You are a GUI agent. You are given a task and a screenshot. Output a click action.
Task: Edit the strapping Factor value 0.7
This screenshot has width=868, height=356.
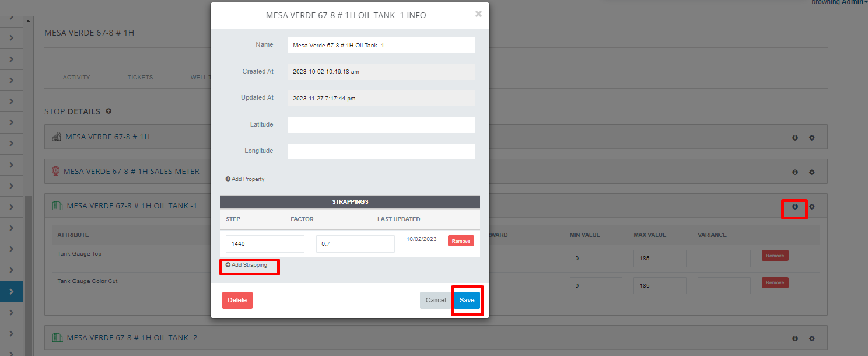click(x=355, y=244)
